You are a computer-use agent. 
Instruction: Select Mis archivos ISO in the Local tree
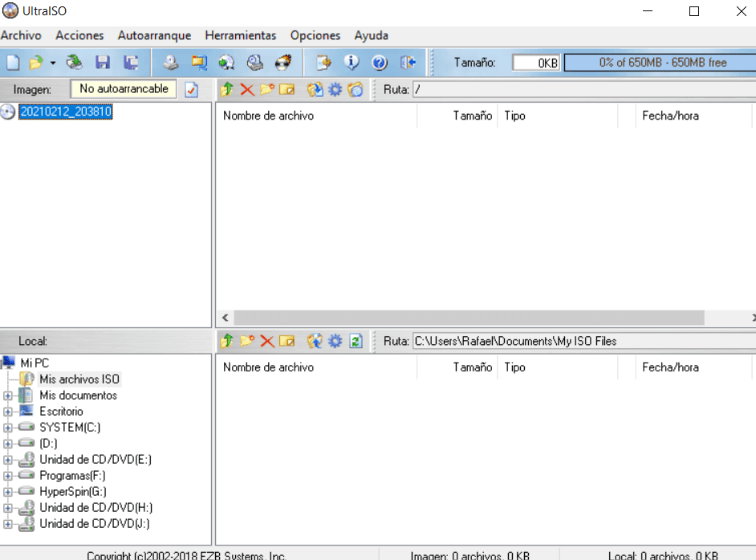(79, 379)
